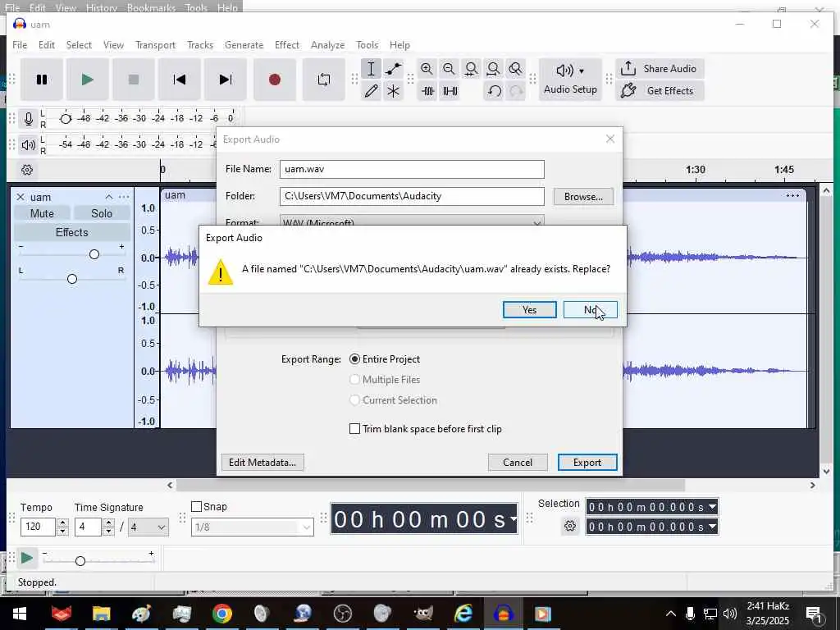The width and height of the screenshot is (840, 630).
Task: Open the Selection settings gear
Action: tap(570, 526)
